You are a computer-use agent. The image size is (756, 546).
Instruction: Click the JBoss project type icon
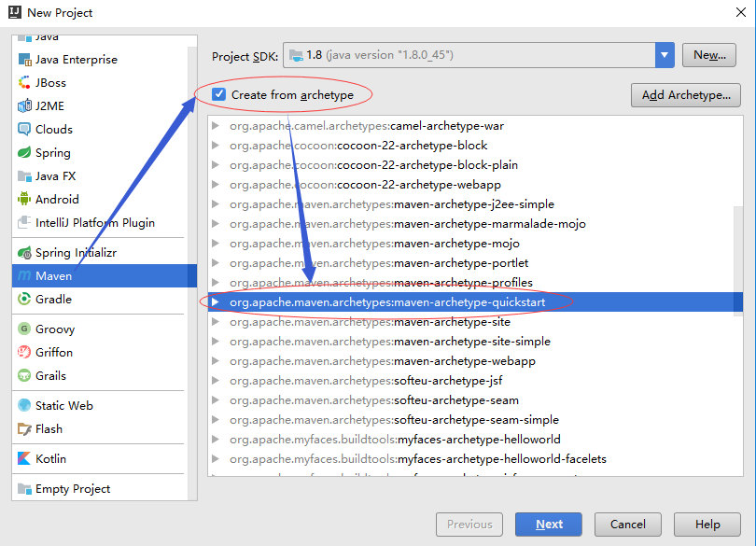[24, 82]
